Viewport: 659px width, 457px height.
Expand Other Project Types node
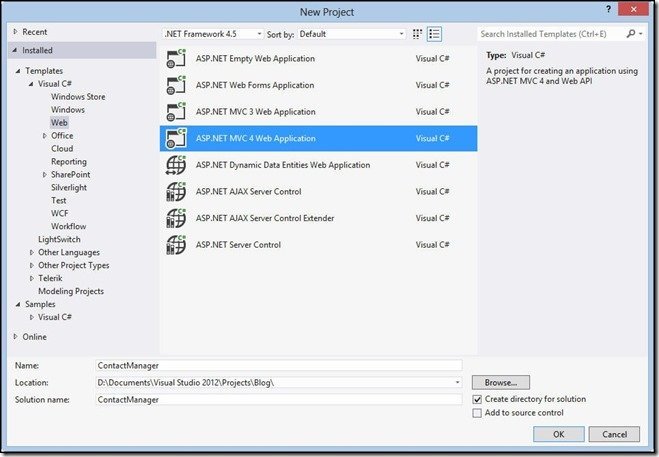coord(32,265)
